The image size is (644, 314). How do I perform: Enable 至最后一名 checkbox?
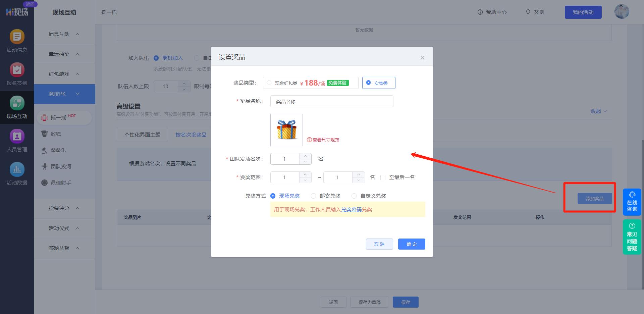click(383, 177)
